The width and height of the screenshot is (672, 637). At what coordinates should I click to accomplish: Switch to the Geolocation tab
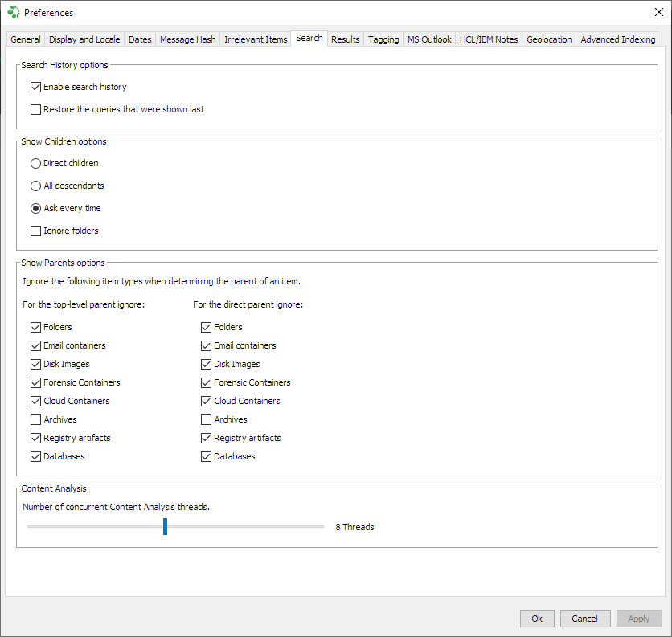point(548,39)
